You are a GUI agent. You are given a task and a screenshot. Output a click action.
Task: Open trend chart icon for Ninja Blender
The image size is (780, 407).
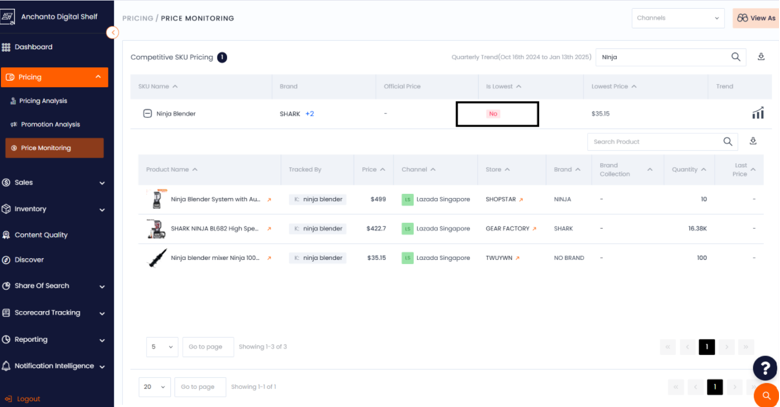pyautogui.click(x=758, y=113)
